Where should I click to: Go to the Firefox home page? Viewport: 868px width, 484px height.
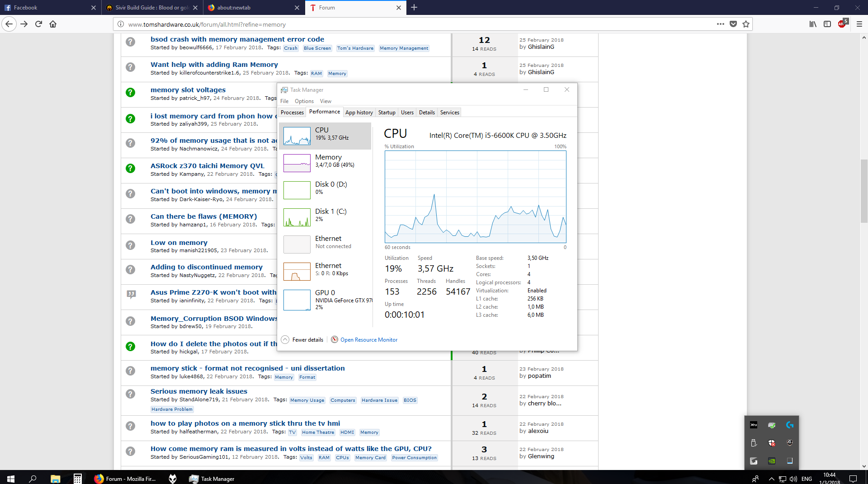[53, 24]
